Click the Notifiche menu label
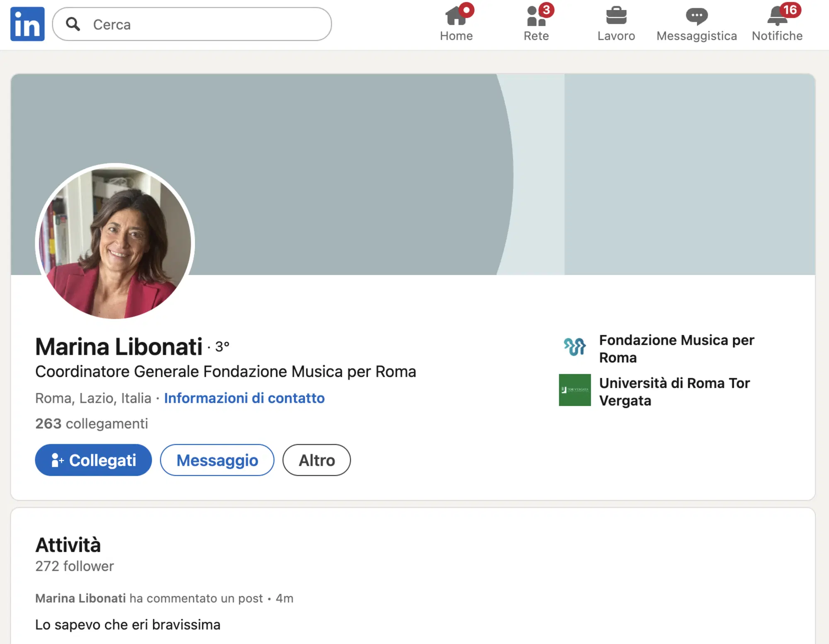The width and height of the screenshot is (829, 644). [x=777, y=36]
